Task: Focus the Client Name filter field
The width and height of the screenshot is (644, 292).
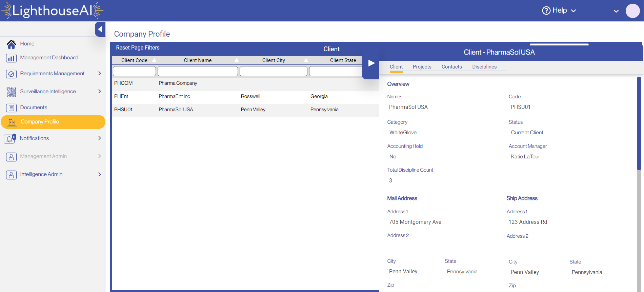Action: (x=198, y=71)
